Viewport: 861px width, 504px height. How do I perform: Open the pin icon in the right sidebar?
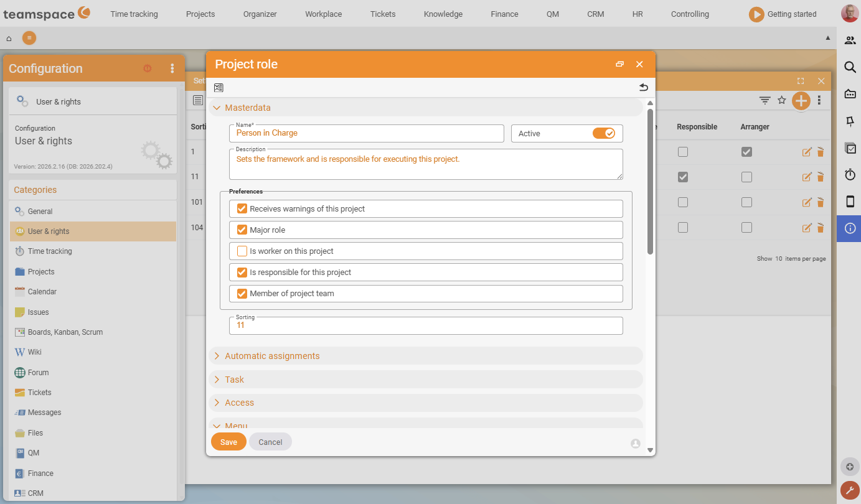pyautogui.click(x=850, y=121)
